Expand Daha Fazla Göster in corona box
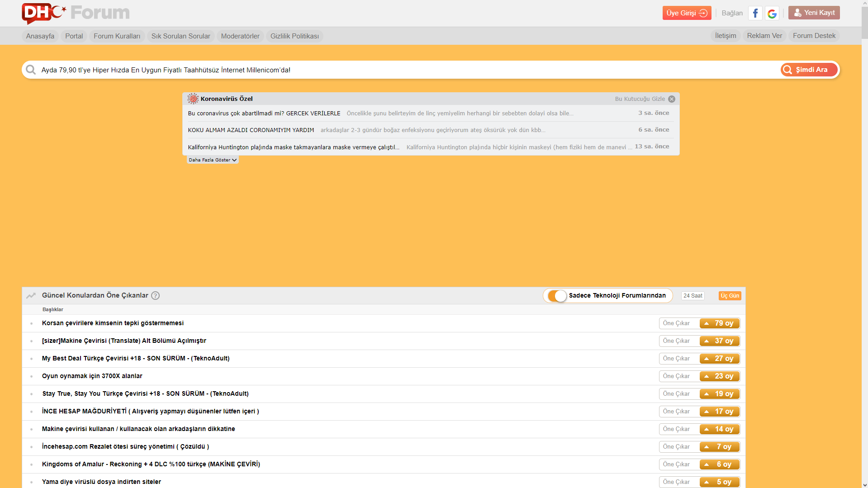Image resolution: width=868 pixels, height=488 pixels. 213,160
